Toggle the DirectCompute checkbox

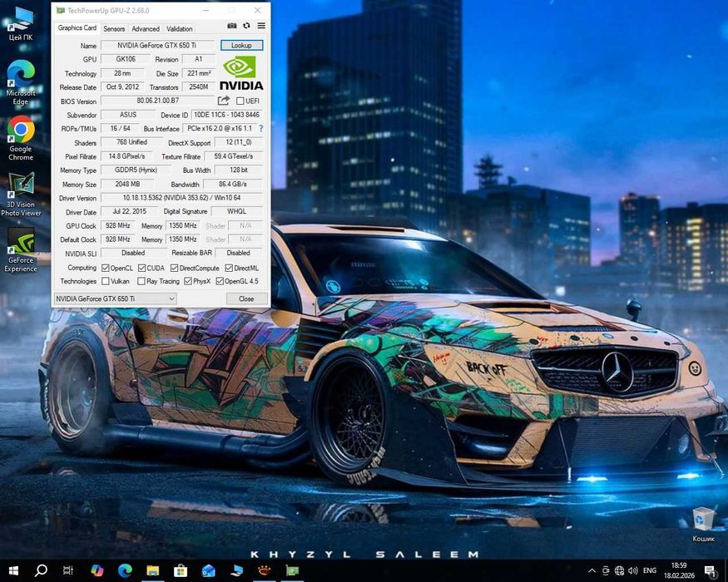pyautogui.click(x=174, y=268)
